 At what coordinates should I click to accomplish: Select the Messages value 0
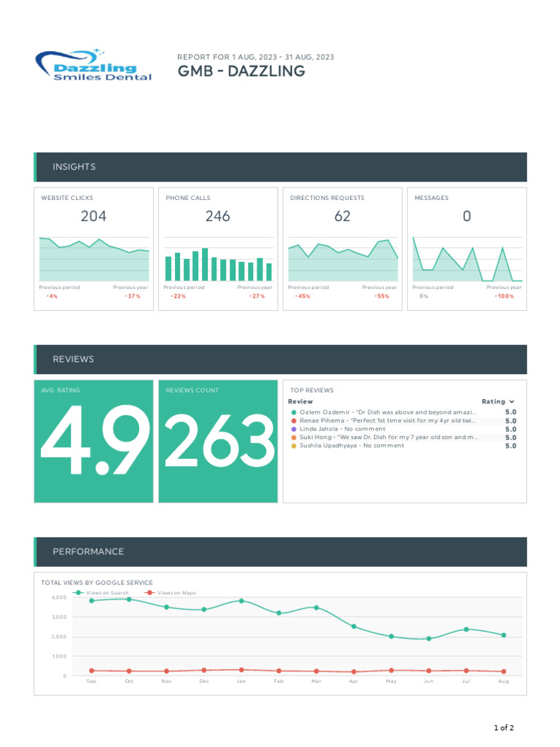pyautogui.click(x=467, y=216)
